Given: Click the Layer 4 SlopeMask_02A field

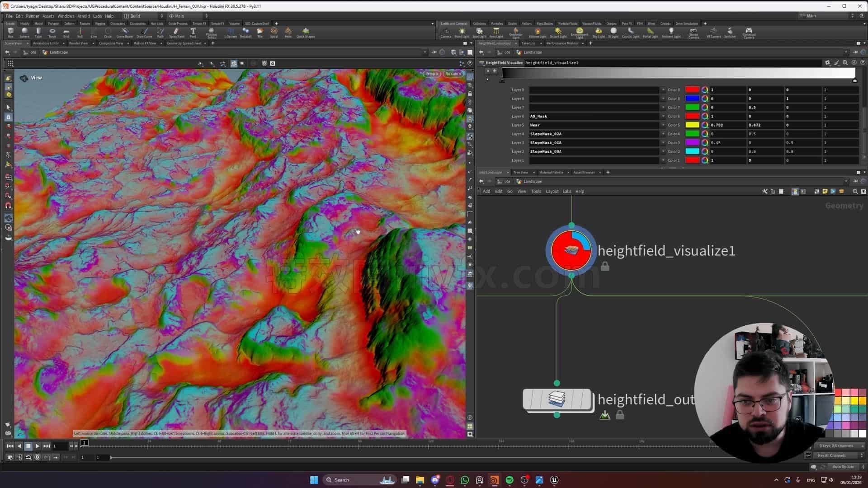Looking at the screenshot, I should 594,134.
